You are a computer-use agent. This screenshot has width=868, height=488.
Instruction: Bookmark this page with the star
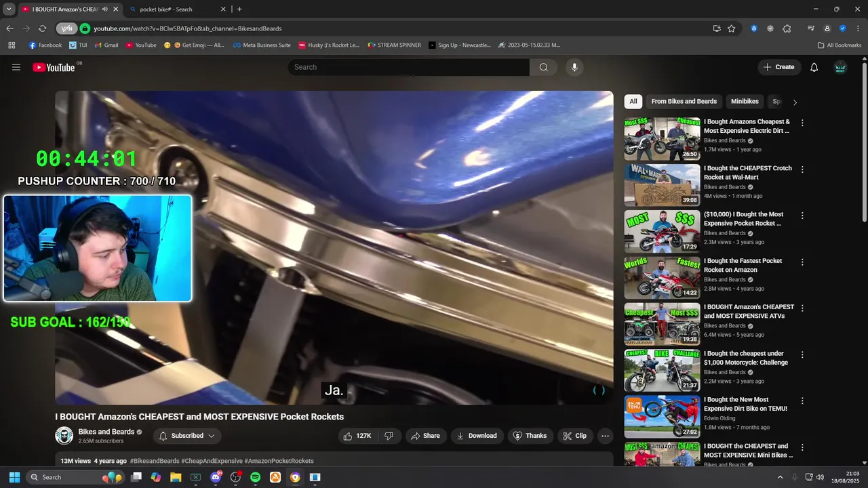click(731, 28)
